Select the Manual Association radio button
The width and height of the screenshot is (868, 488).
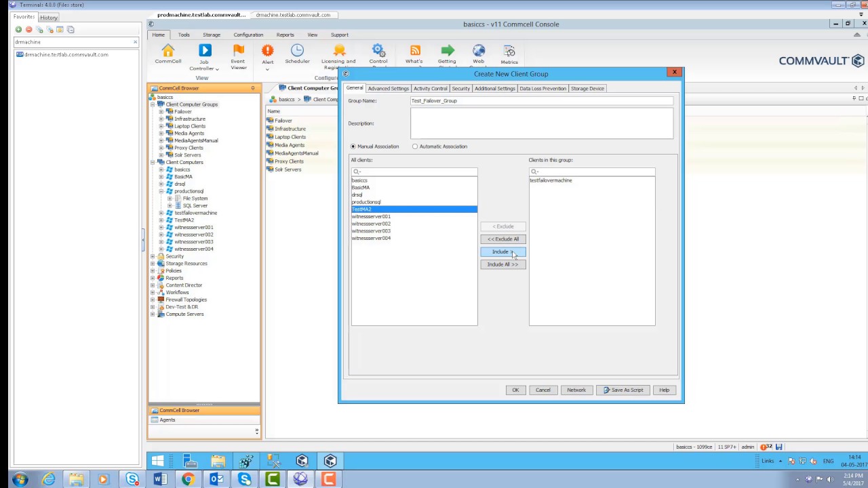[353, 146]
